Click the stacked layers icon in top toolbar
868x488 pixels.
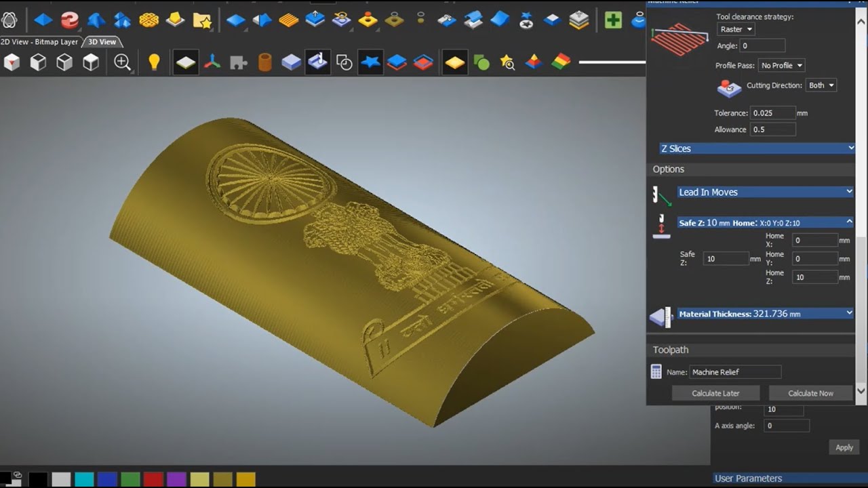(579, 20)
